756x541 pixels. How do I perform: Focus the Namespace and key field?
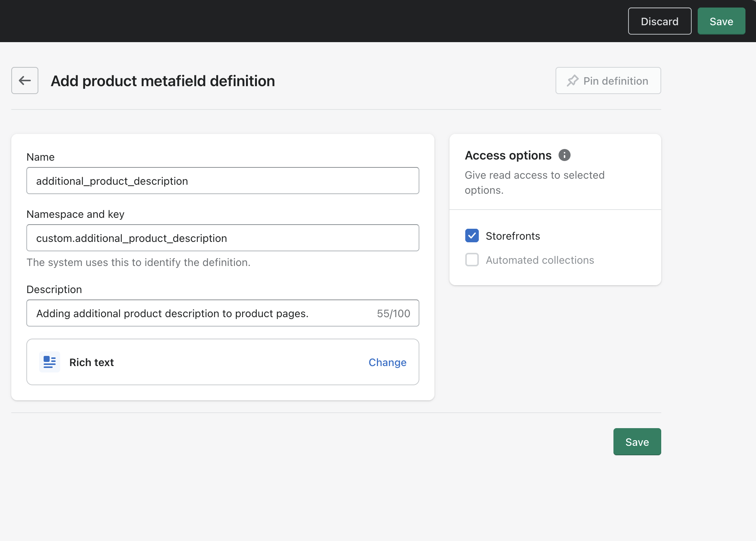pyautogui.click(x=223, y=238)
